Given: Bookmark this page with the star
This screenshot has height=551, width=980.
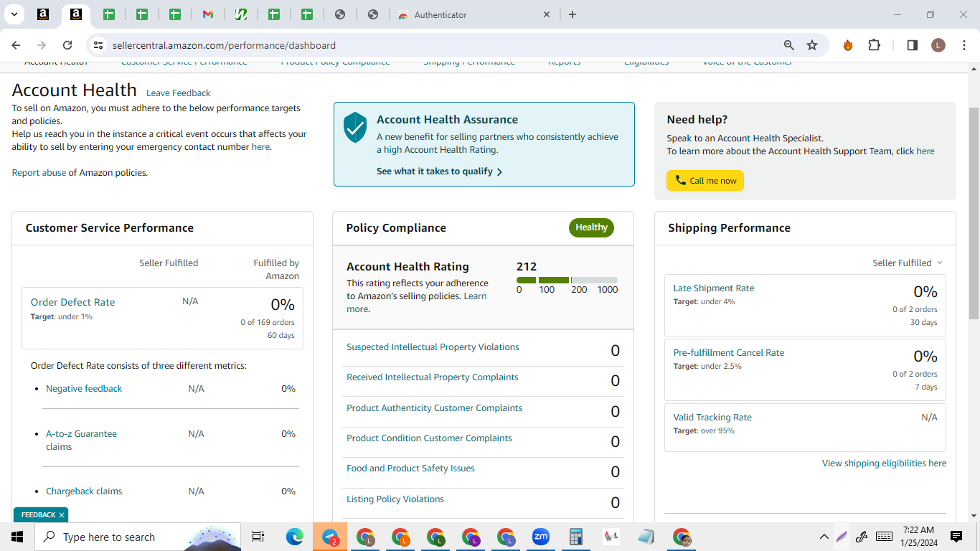Looking at the screenshot, I should pos(812,45).
